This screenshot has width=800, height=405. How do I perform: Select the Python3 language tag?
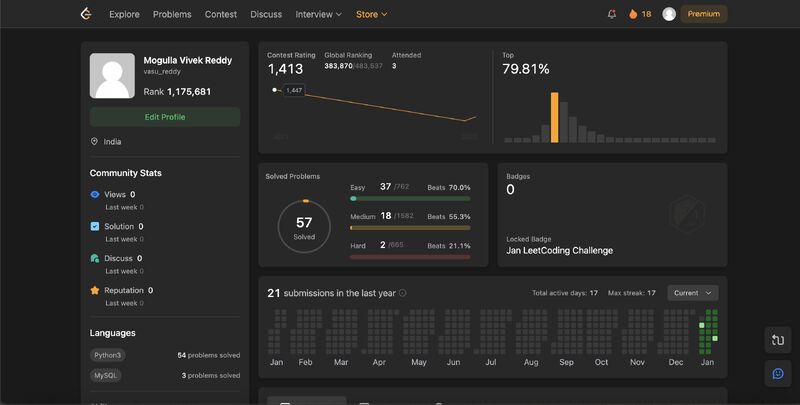click(108, 355)
